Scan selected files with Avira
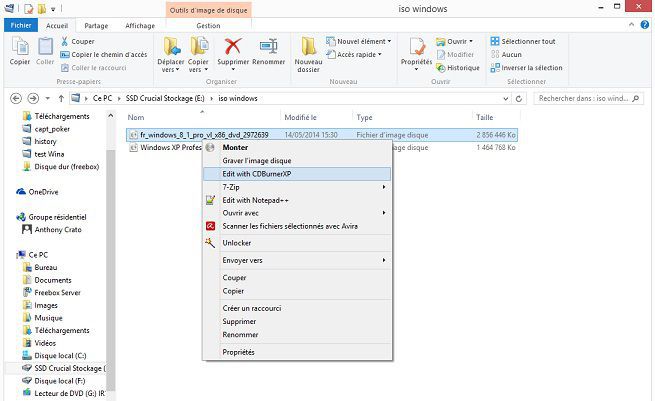The height and width of the screenshot is (401, 655). point(297,226)
